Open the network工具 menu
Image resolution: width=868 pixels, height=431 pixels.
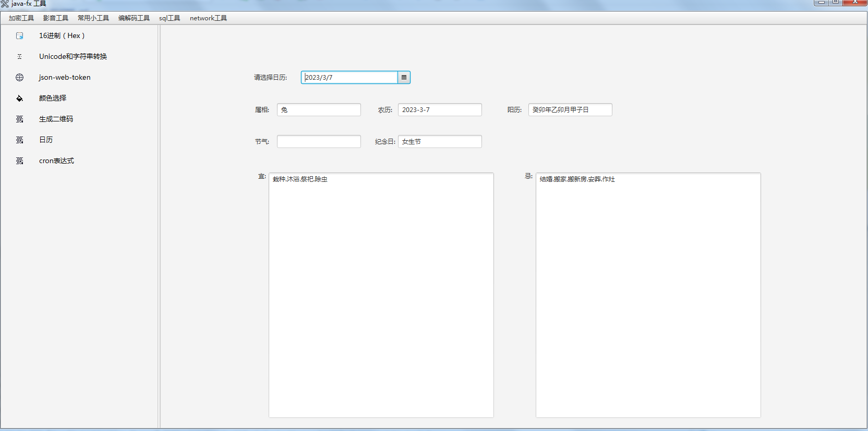point(208,18)
